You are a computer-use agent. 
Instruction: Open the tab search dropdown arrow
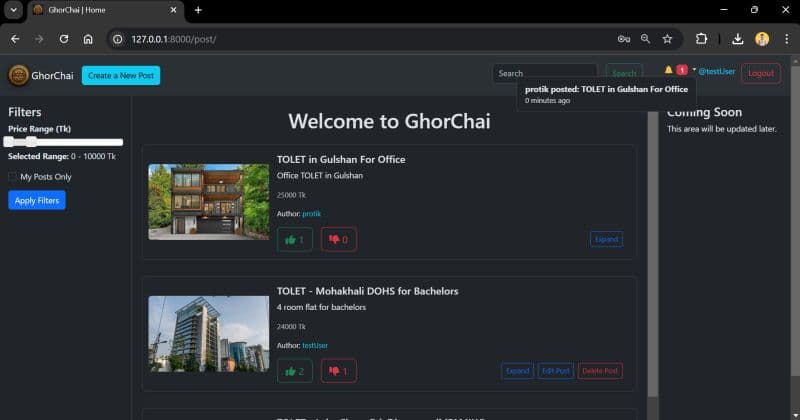point(13,10)
